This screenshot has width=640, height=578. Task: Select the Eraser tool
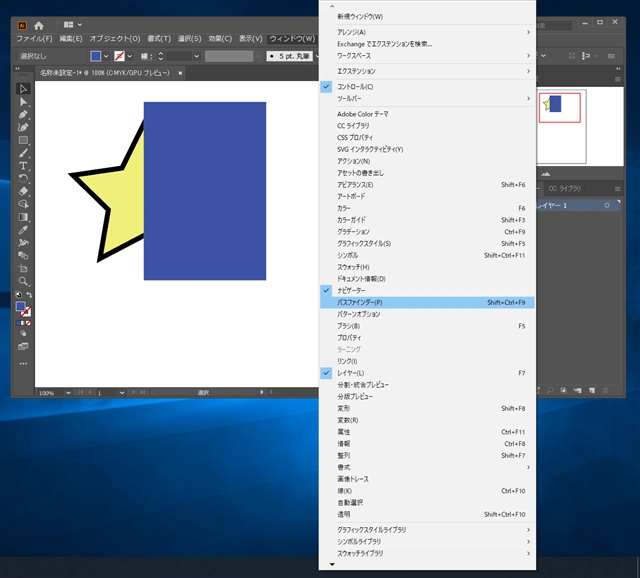tap(23, 191)
